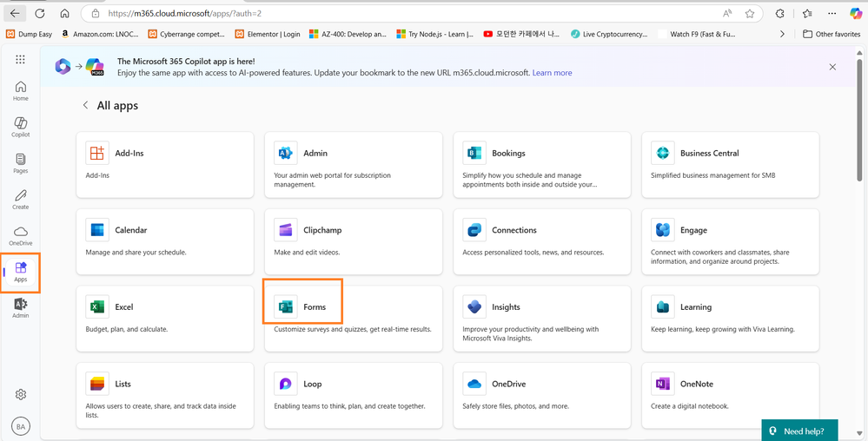This screenshot has height=441, width=868.
Task: Open the Amazon.com bookmark
Action: click(x=101, y=34)
